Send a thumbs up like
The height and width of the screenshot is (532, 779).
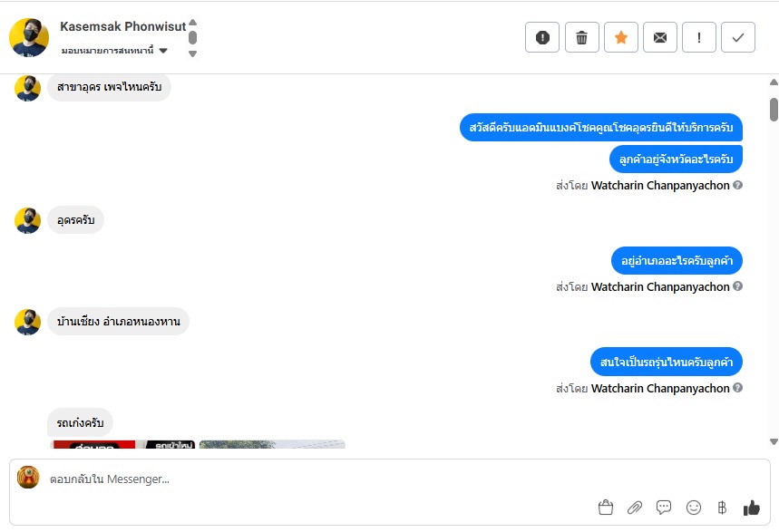click(752, 508)
